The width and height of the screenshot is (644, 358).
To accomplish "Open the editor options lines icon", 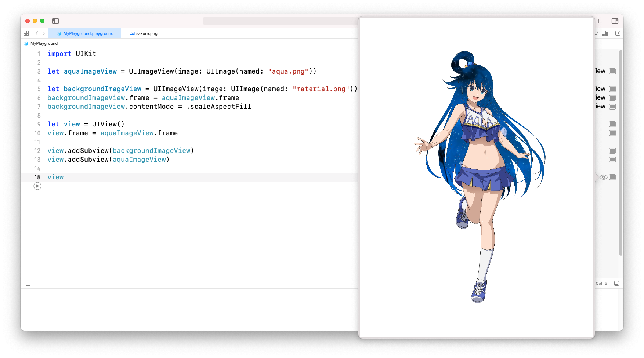I will point(605,33).
